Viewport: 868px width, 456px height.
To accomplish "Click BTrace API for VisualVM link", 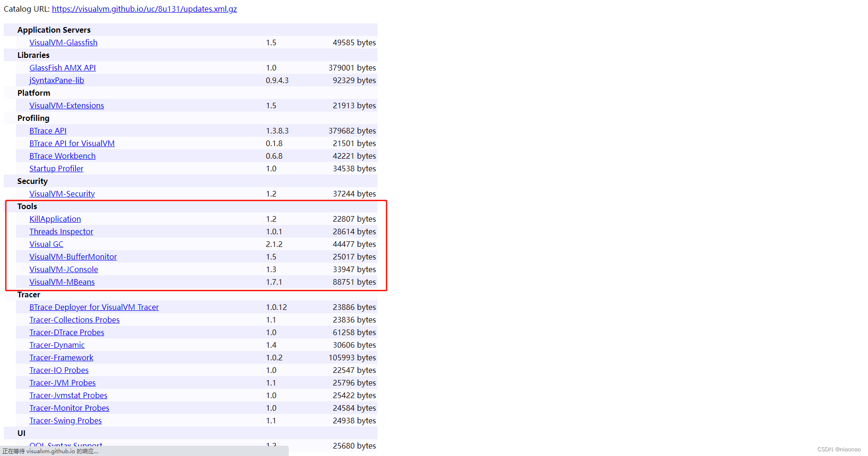I will (72, 143).
